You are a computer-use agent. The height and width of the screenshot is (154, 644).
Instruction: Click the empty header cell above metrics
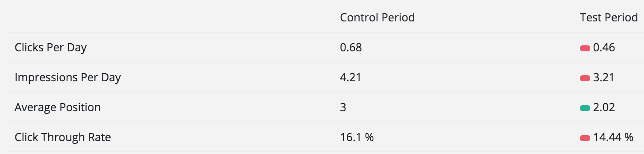(170, 17)
